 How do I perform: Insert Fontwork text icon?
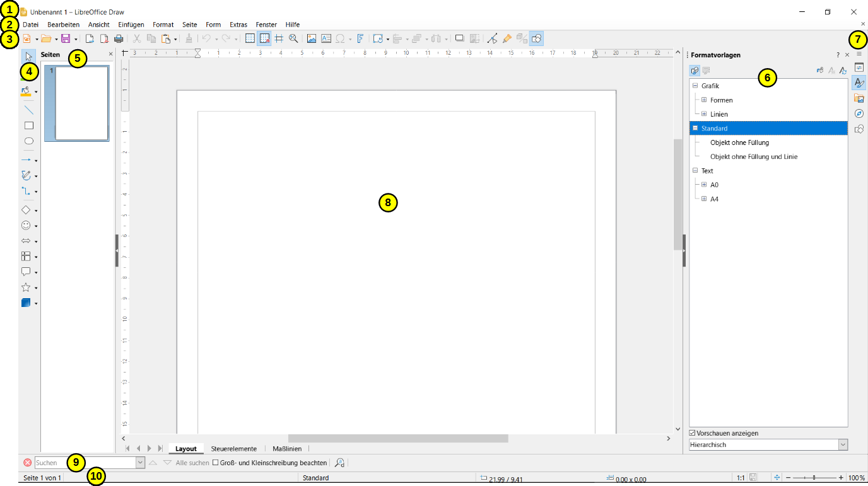[x=360, y=38]
